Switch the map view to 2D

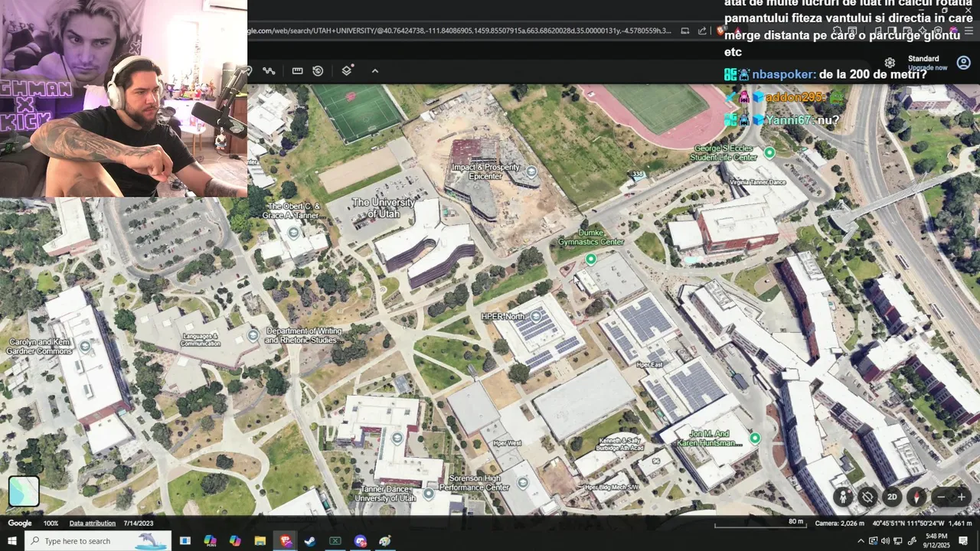pyautogui.click(x=892, y=497)
